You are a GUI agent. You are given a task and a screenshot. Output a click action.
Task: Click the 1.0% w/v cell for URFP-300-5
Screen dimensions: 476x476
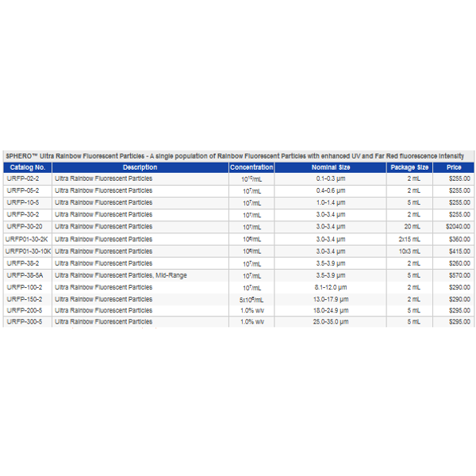(x=252, y=322)
